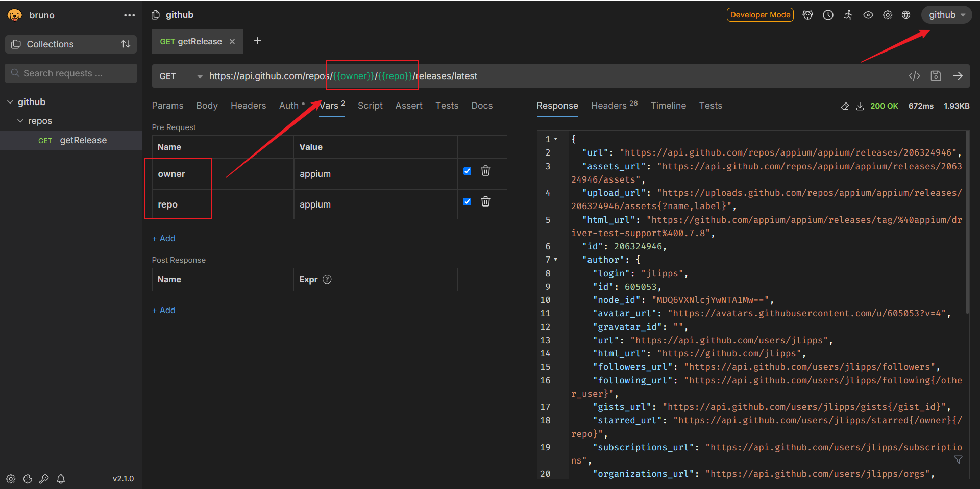This screenshot has height=489, width=980.
Task: Open the response filter funnel icon
Action: (x=958, y=460)
